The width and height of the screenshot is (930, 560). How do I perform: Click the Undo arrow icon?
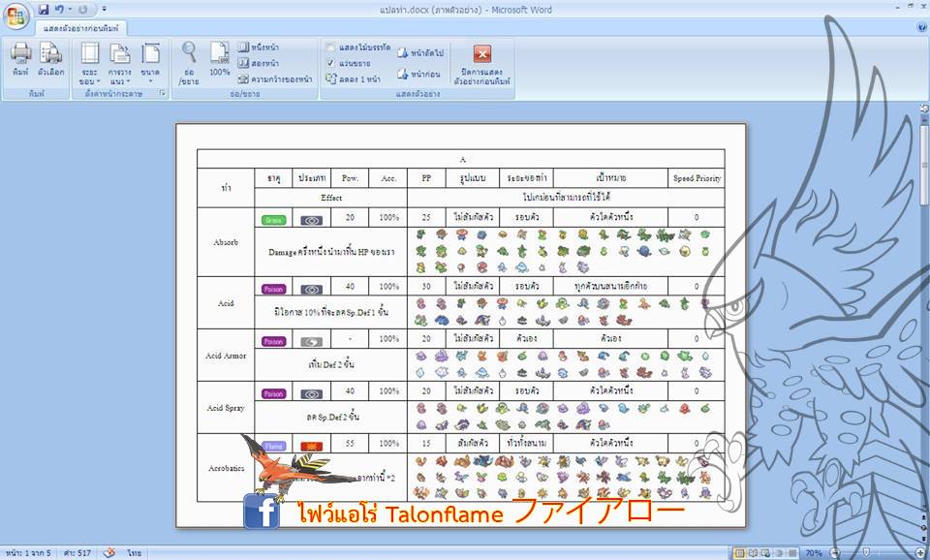coord(59,9)
